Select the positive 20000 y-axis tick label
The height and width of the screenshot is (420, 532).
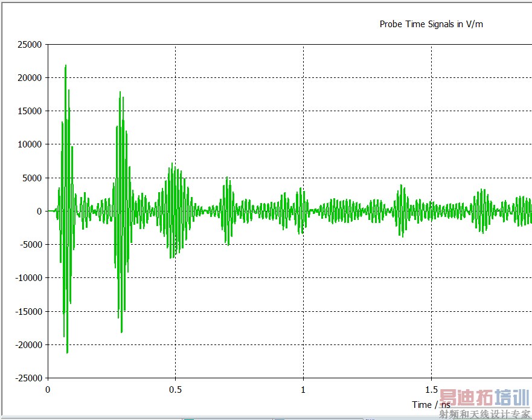click(x=30, y=78)
